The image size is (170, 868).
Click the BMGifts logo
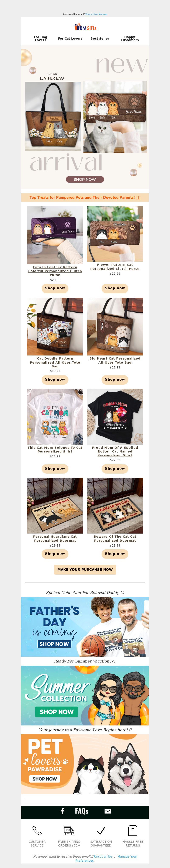point(85,27)
